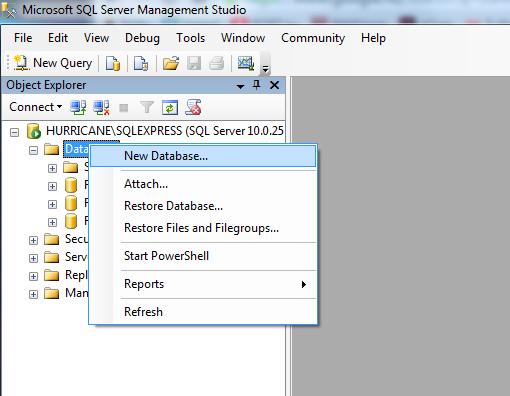Click the Filter funnel icon
510x396 pixels.
pyautogui.click(x=147, y=107)
